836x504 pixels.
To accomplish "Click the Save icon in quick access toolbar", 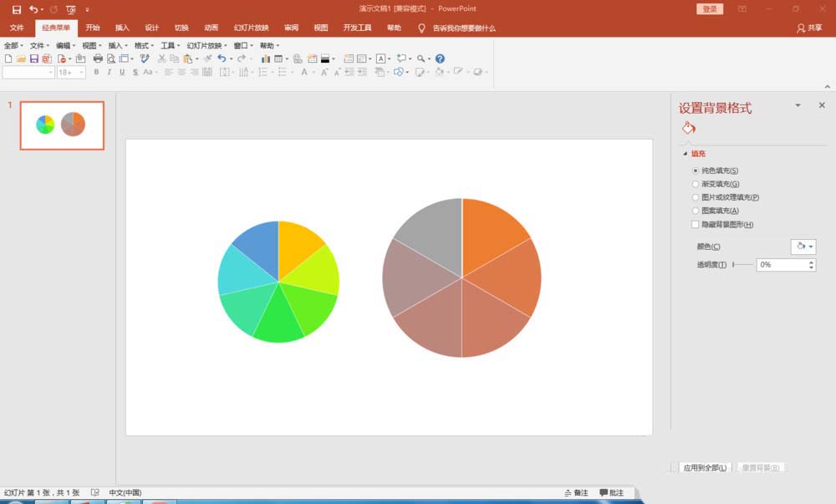I will (x=17, y=9).
